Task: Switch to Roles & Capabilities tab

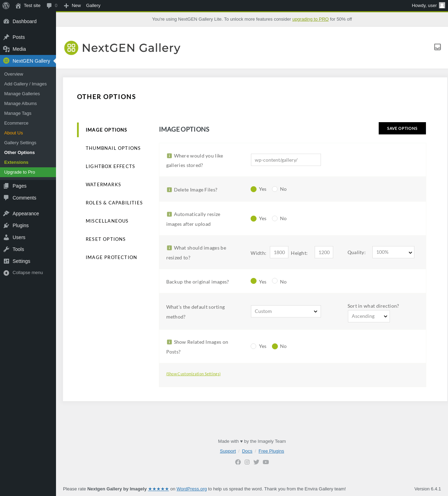Action: pos(114,203)
